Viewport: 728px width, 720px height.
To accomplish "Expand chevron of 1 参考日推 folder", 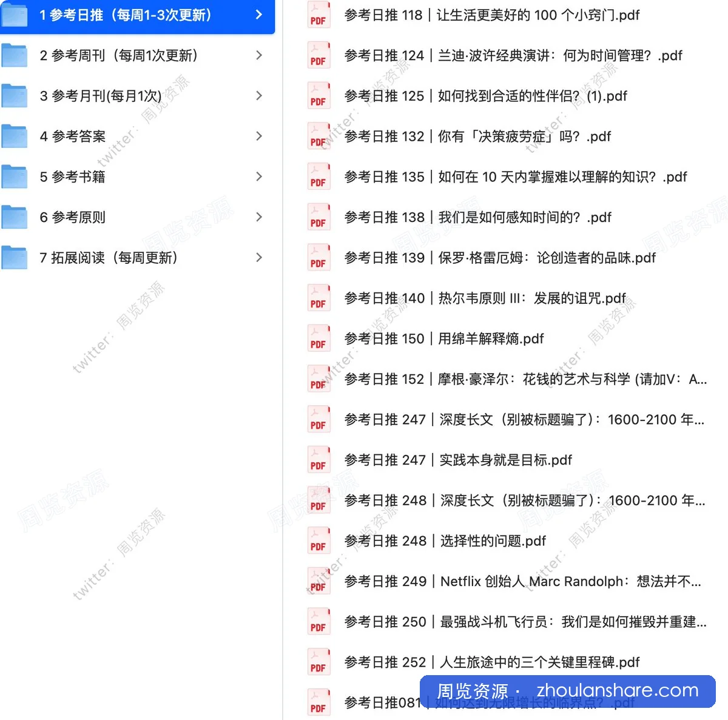I will tap(259, 15).
